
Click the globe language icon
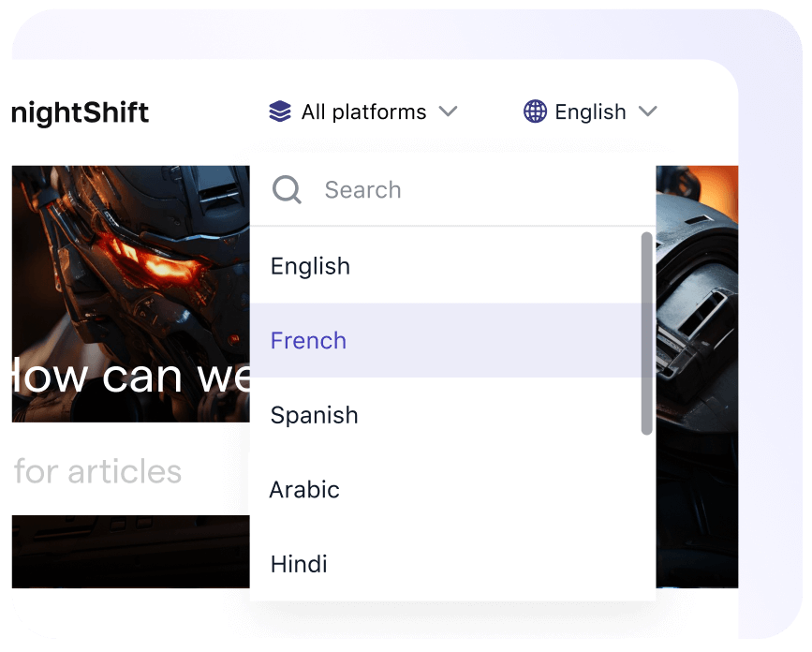point(534,111)
